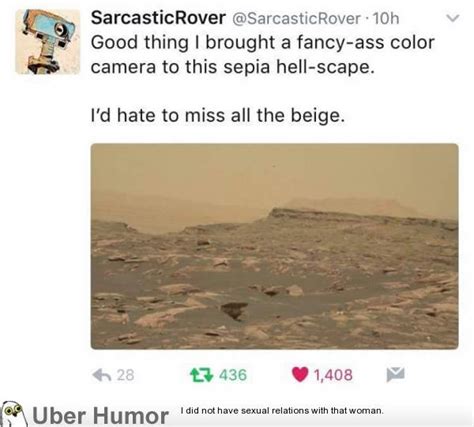Retweet using the green arrows icon

(x=201, y=375)
